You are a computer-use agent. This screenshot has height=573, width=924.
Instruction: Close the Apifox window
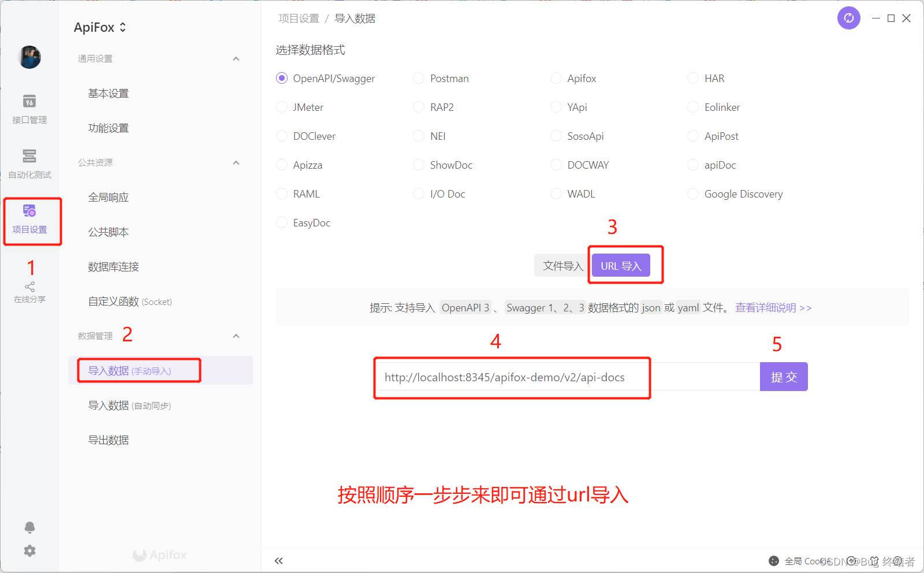pyautogui.click(x=907, y=18)
